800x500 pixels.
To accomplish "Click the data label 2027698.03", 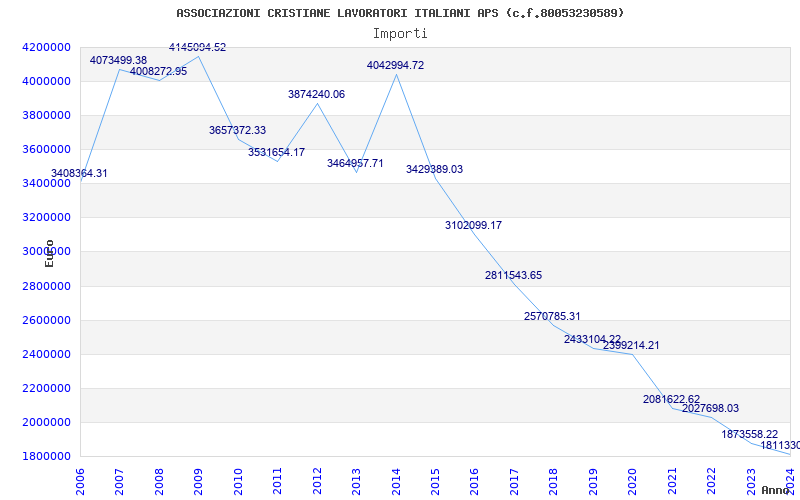I will (710, 409).
